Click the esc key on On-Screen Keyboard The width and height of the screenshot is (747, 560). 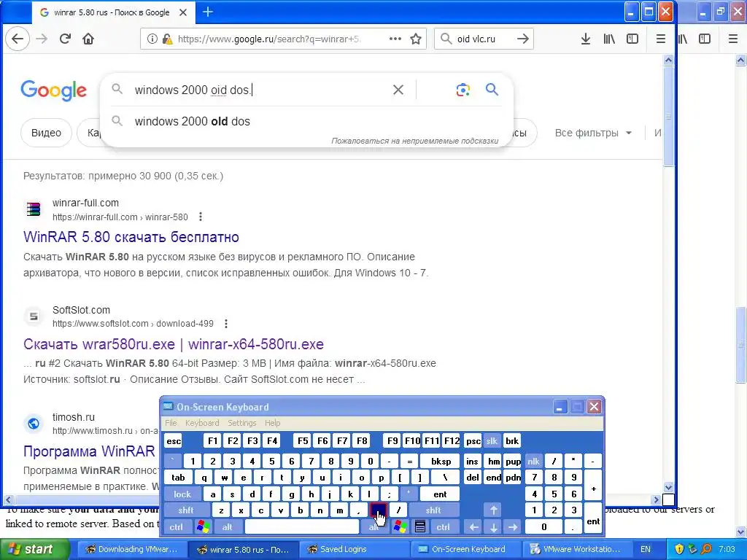174,441
